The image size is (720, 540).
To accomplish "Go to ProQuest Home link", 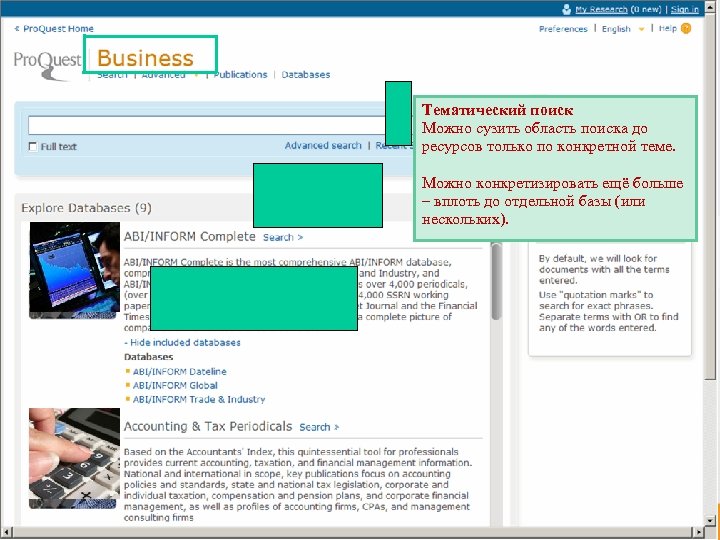I will (54, 28).
